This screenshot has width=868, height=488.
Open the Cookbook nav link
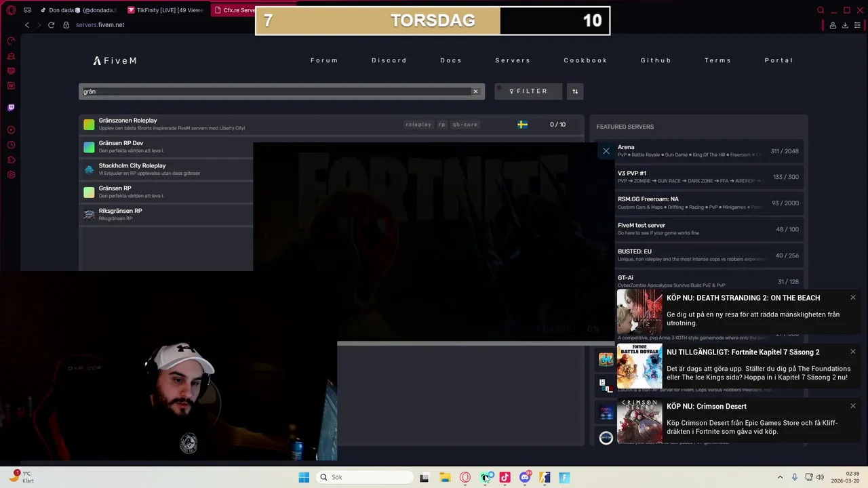pos(586,60)
